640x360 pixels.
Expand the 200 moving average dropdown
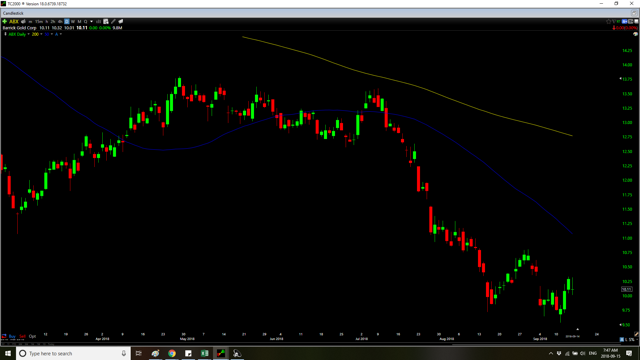pyautogui.click(x=41, y=34)
